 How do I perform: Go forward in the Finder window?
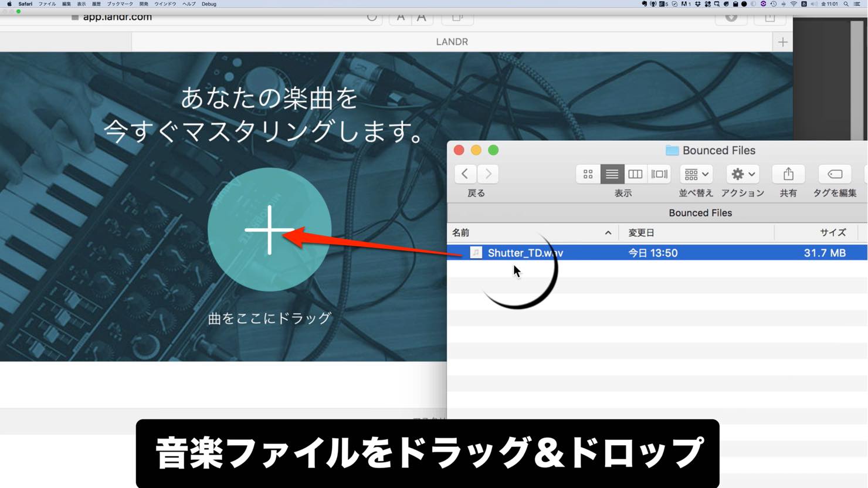488,174
